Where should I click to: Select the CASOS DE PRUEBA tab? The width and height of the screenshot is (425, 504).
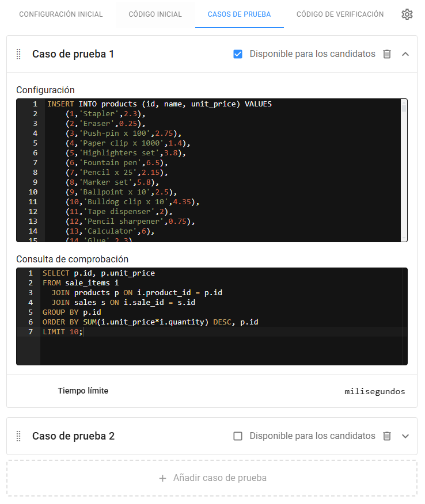point(239,14)
